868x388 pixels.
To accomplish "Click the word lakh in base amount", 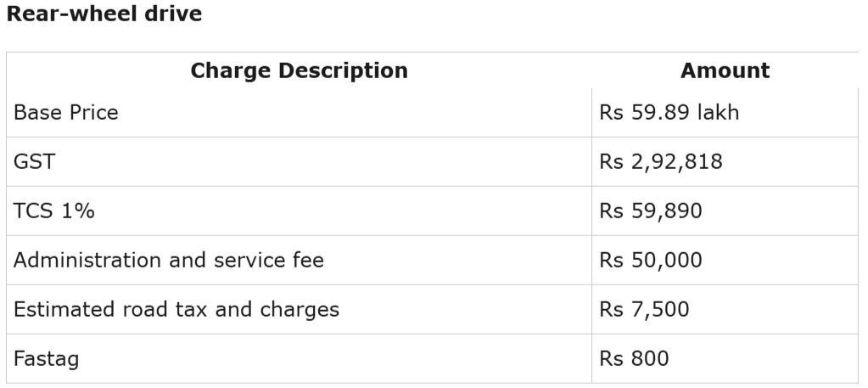I will [x=718, y=113].
